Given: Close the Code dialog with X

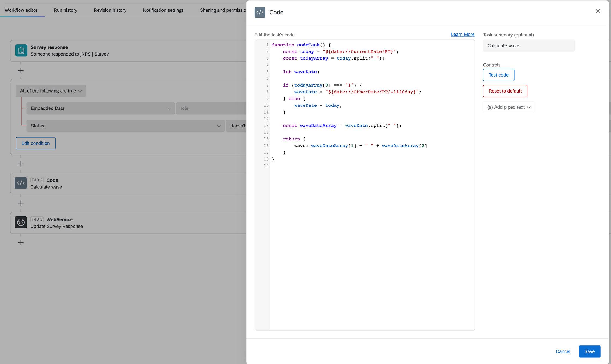Looking at the screenshot, I should (598, 11).
